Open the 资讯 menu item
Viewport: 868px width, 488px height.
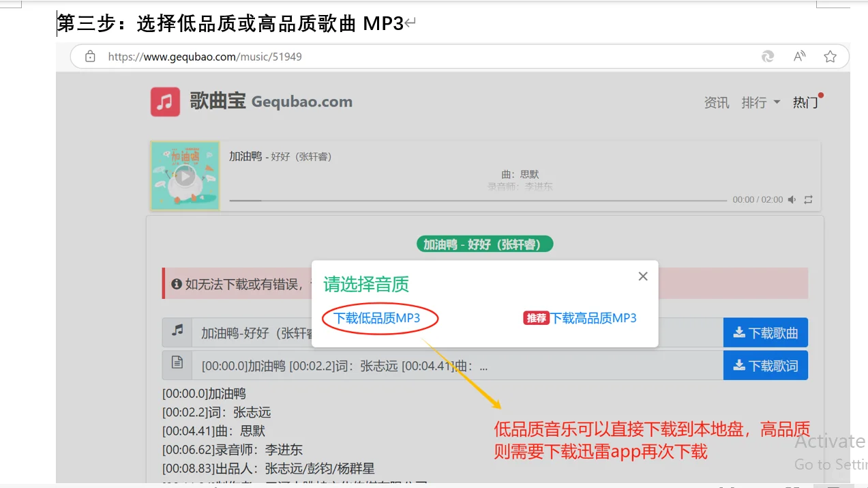(716, 102)
